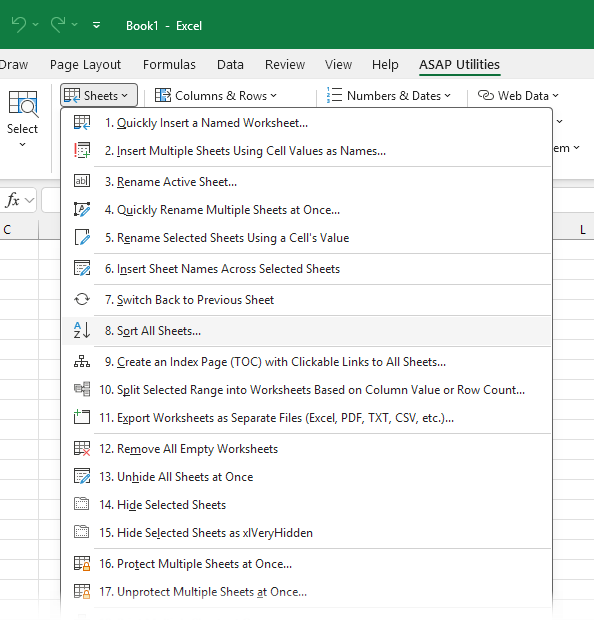Viewport: 594px width, 621px height.
Task: Go to the Review tab
Action: click(285, 65)
